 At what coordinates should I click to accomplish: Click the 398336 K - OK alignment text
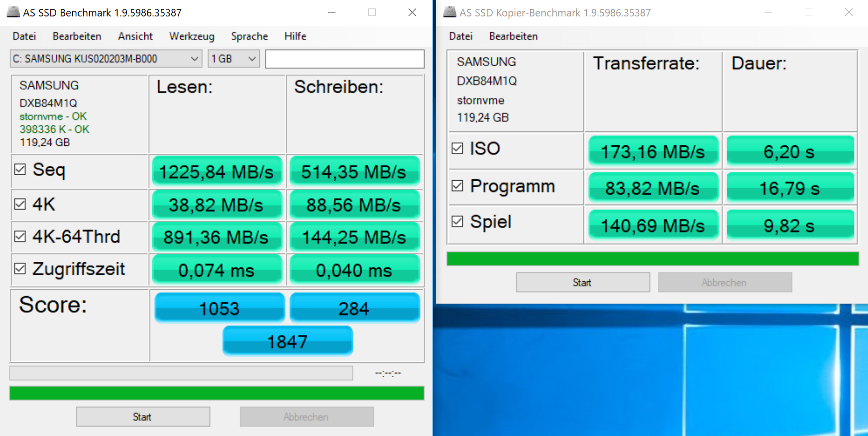pos(55,129)
